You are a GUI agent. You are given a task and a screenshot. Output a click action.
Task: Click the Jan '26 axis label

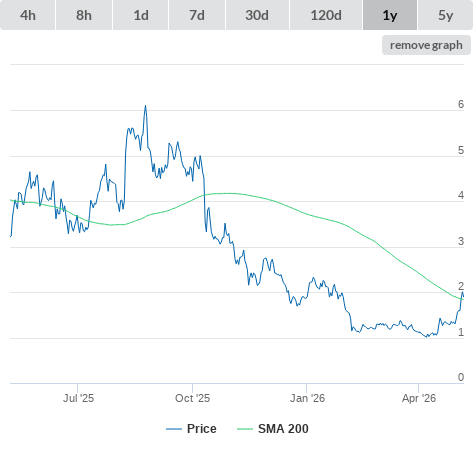click(307, 398)
